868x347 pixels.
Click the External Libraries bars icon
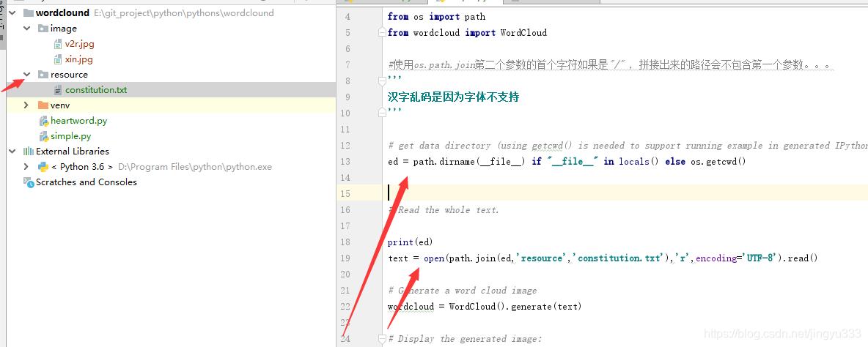pyautogui.click(x=28, y=151)
